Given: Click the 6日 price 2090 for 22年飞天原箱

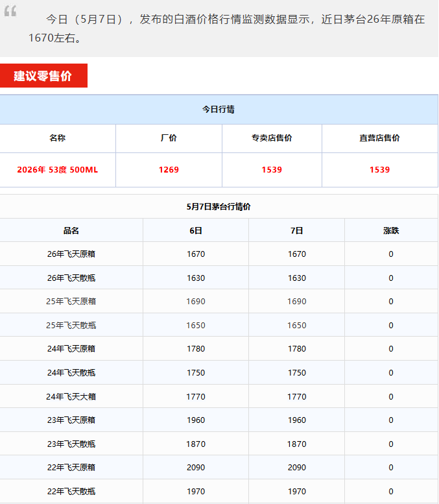Looking at the screenshot, I should click(x=196, y=468).
